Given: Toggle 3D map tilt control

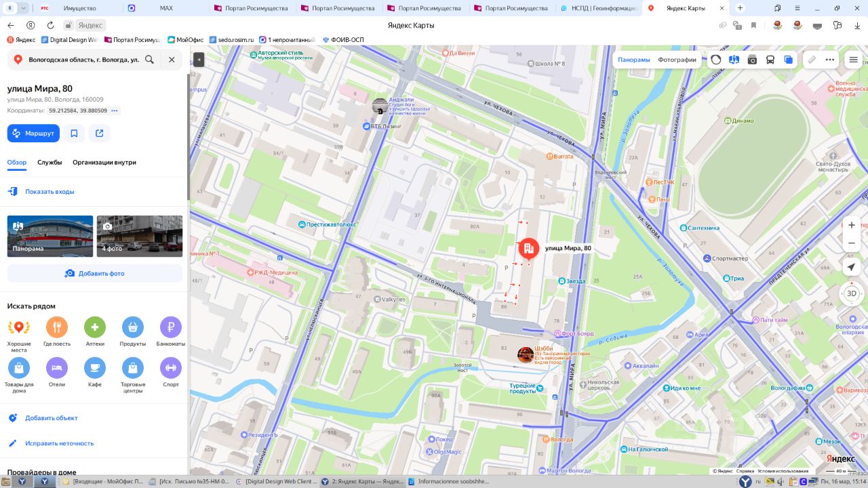Looking at the screenshot, I should pos(852,293).
